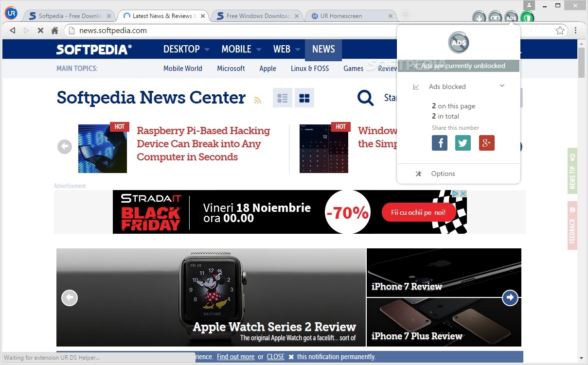Image resolution: width=588 pixels, height=365 pixels.
Task: Click the news search magnifier icon
Action: pos(366,97)
